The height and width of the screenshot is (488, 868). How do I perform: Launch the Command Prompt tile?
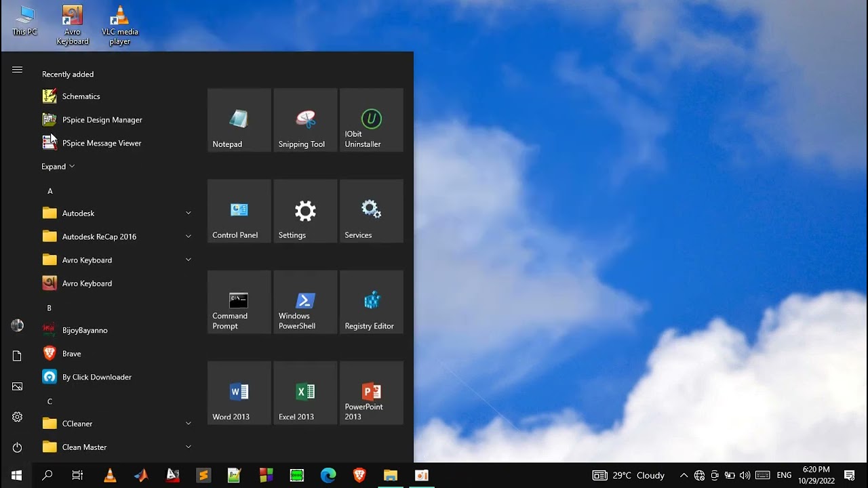point(239,302)
